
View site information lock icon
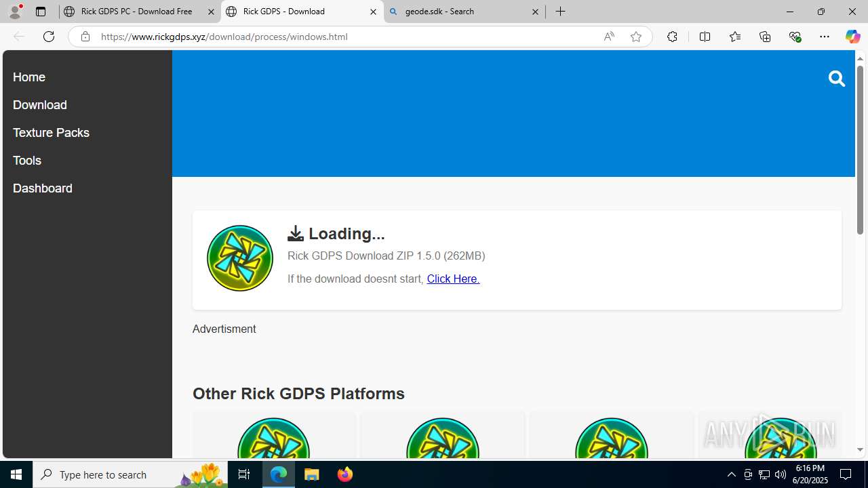click(85, 37)
